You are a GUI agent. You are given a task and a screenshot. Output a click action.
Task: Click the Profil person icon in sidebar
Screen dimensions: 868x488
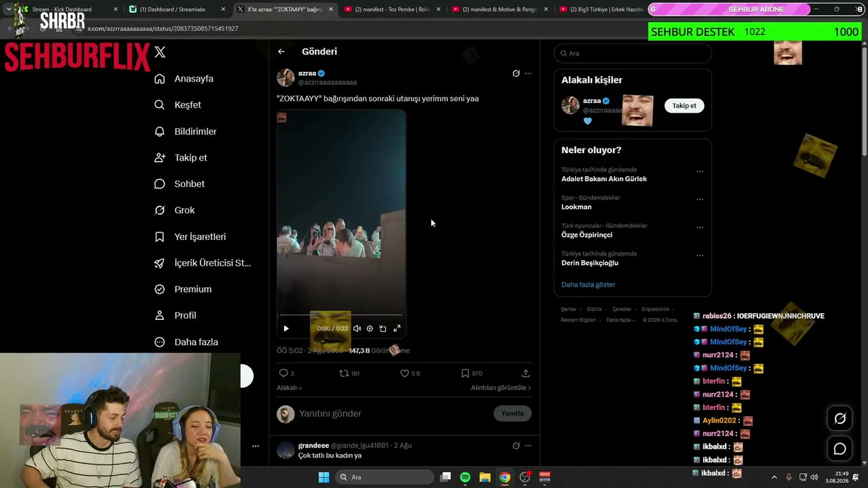click(x=159, y=315)
